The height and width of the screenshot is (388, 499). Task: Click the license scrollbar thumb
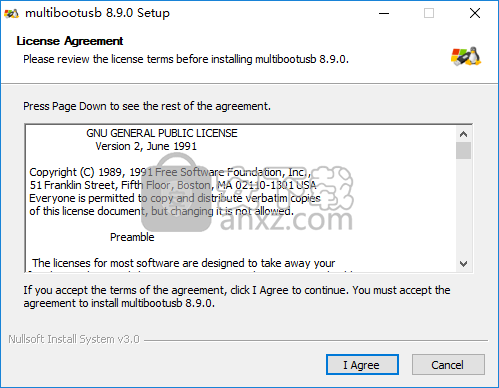[463, 151]
